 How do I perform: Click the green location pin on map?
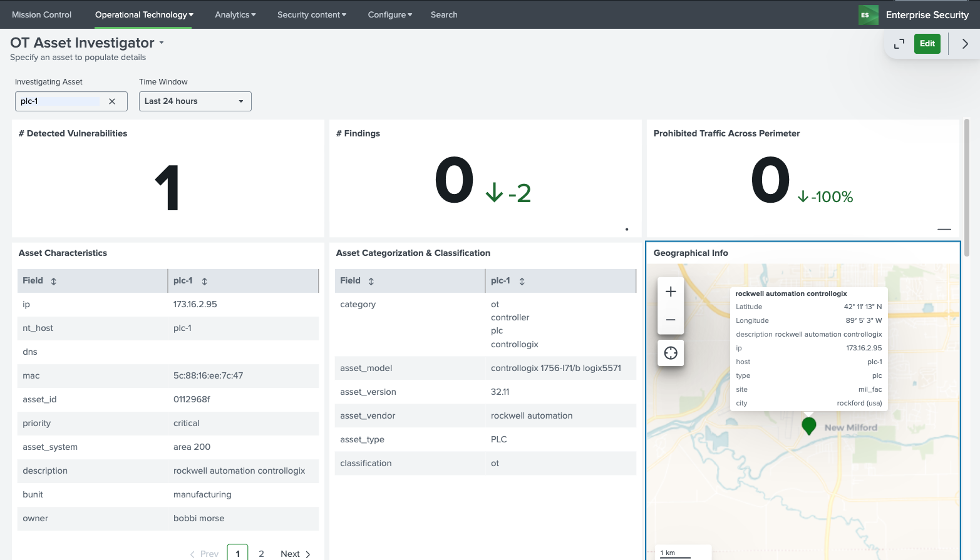pyautogui.click(x=808, y=425)
